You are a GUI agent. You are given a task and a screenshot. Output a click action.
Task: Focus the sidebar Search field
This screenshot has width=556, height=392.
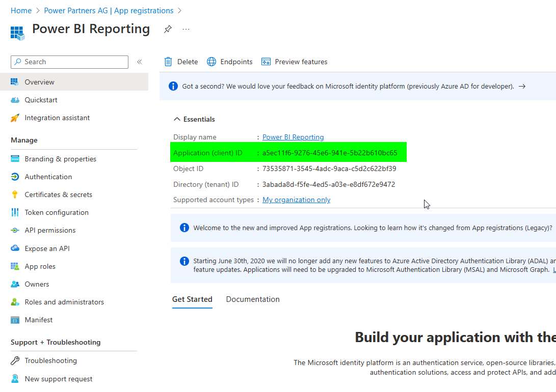click(x=69, y=62)
